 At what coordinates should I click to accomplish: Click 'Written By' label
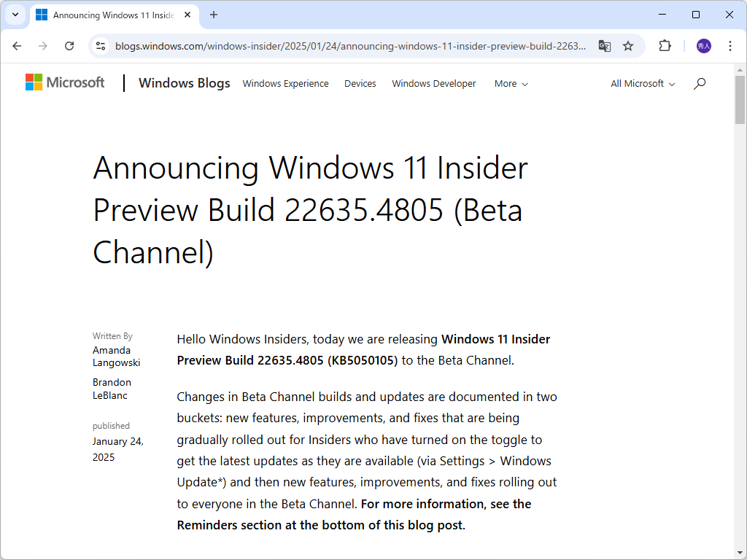point(112,335)
